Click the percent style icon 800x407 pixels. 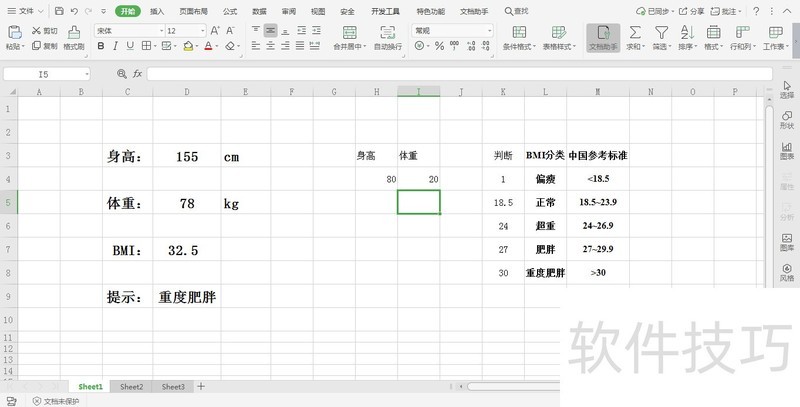click(439, 46)
